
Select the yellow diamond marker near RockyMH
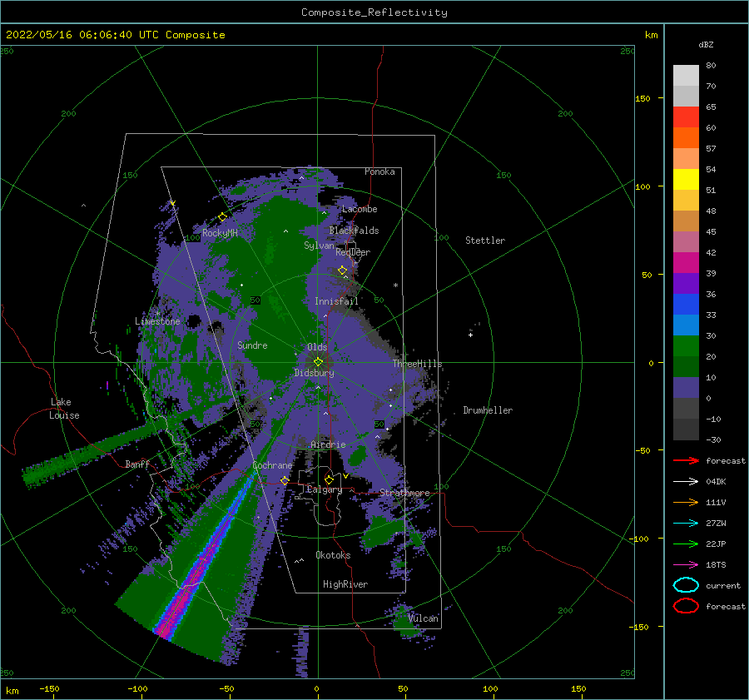click(222, 217)
